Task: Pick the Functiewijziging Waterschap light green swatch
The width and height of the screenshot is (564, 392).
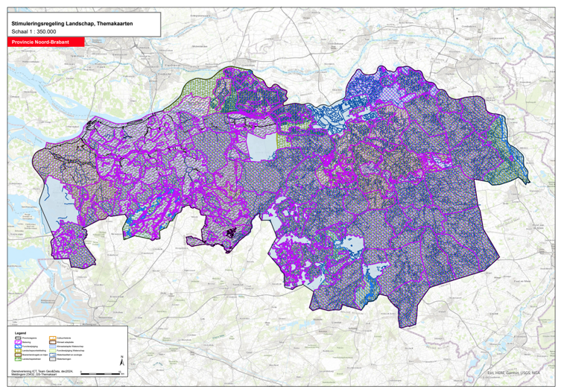Action: pos(52,350)
